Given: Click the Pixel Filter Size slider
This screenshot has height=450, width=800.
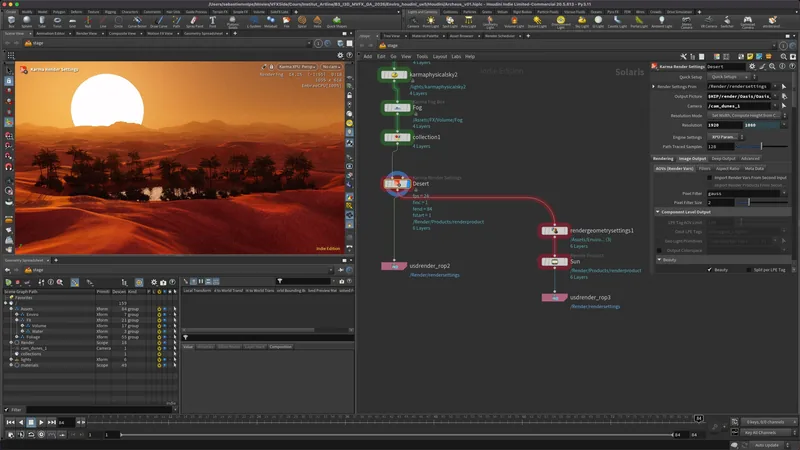Looking at the screenshot, I should click(x=761, y=203).
